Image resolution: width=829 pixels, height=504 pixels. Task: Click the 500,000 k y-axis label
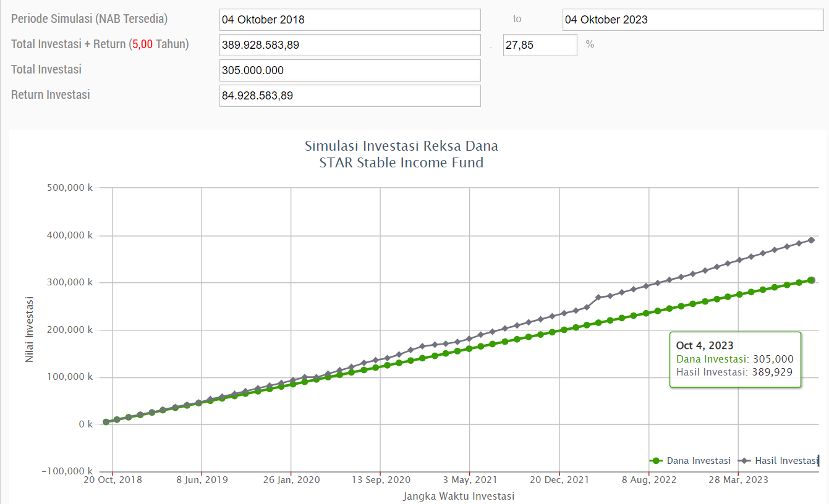click(69, 188)
